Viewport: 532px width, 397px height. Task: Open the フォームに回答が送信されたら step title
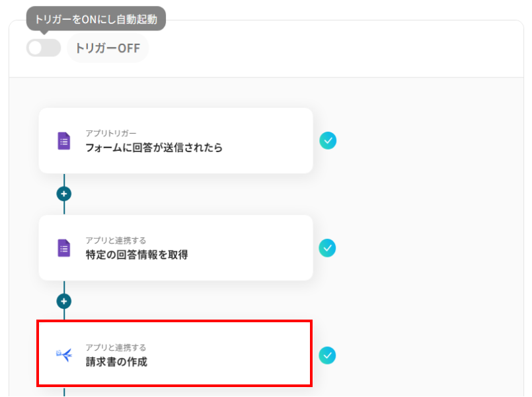point(153,148)
